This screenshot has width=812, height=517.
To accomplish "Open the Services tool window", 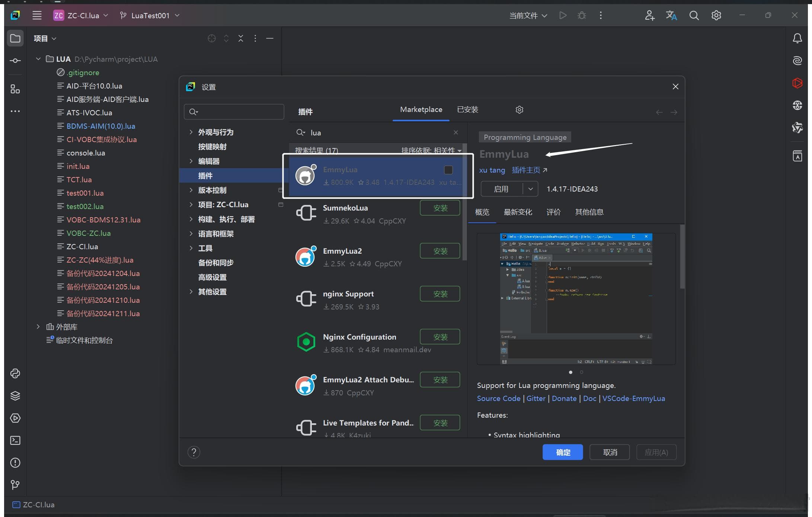I will coord(15,418).
